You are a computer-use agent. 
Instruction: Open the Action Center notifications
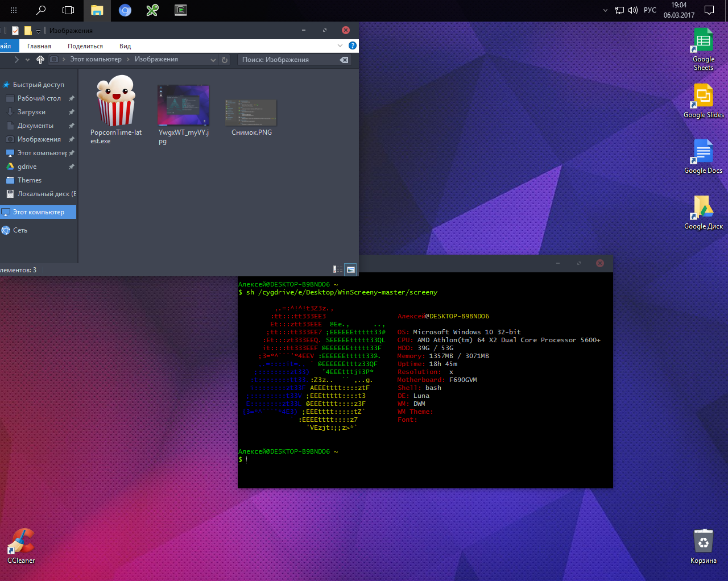coord(709,10)
